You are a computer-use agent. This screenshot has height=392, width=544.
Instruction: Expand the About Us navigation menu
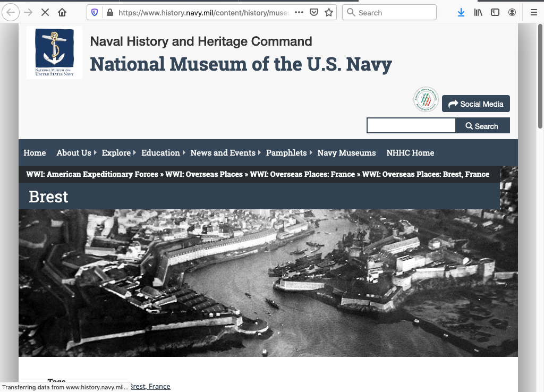pos(76,153)
